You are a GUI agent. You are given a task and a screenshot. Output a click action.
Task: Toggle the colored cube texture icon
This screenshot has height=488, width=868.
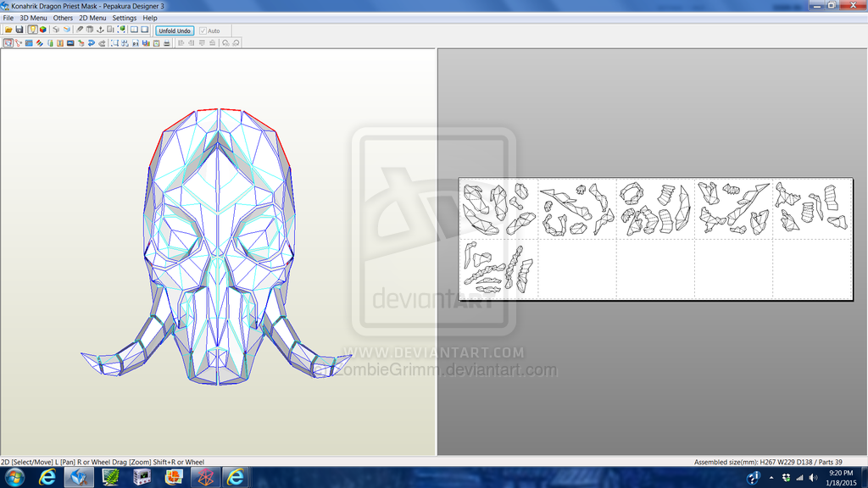43,30
